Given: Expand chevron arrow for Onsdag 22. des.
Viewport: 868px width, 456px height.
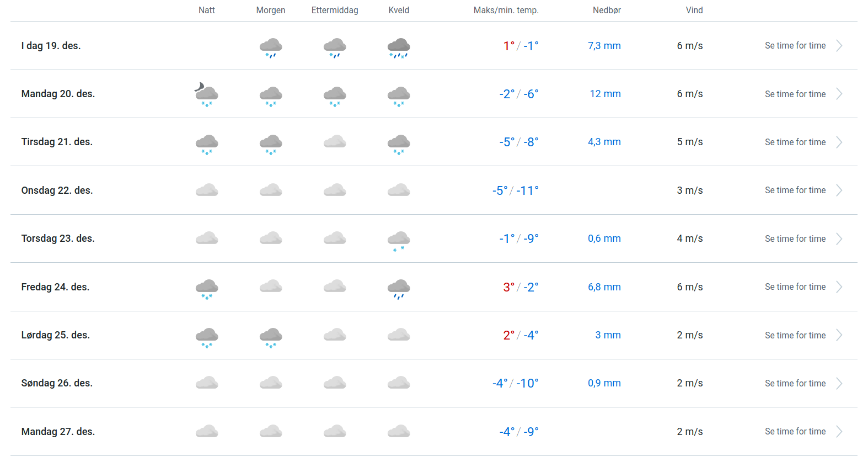Looking at the screenshot, I should pos(839,190).
